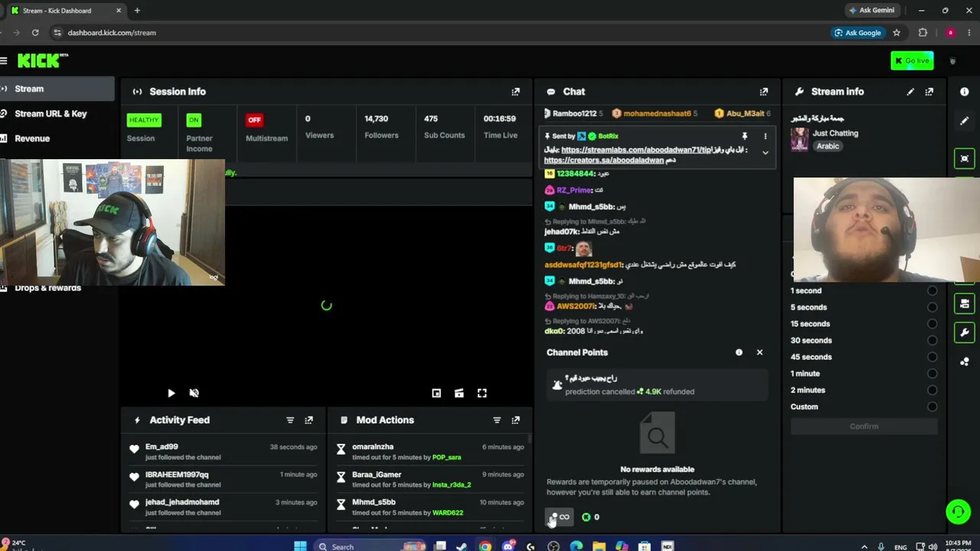The height and width of the screenshot is (551, 980).
Task: Make the stream preview fullscreen
Action: (x=482, y=393)
